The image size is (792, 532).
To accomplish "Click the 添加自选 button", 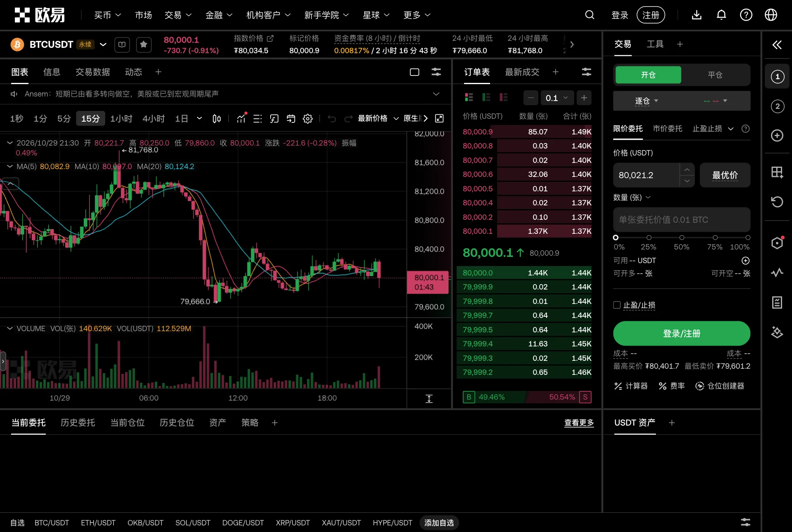I will coord(439,523).
